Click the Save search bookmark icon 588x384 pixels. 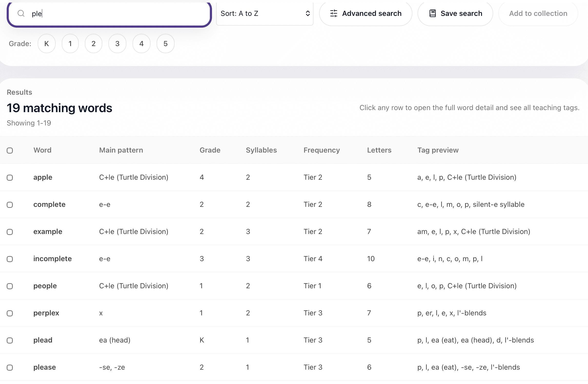point(433,13)
